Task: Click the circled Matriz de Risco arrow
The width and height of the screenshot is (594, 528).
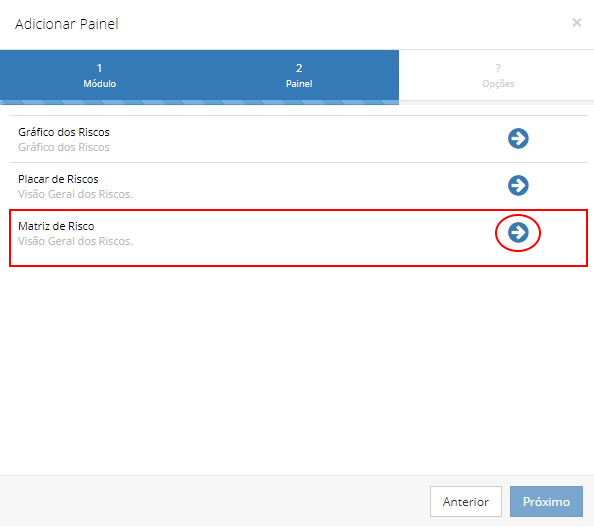Action: (518, 232)
